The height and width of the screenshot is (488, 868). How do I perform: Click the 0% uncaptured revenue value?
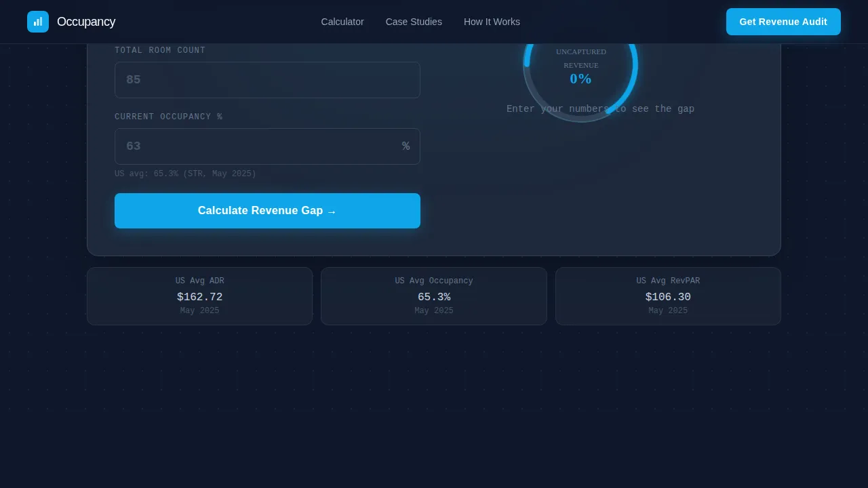(580, 79)
